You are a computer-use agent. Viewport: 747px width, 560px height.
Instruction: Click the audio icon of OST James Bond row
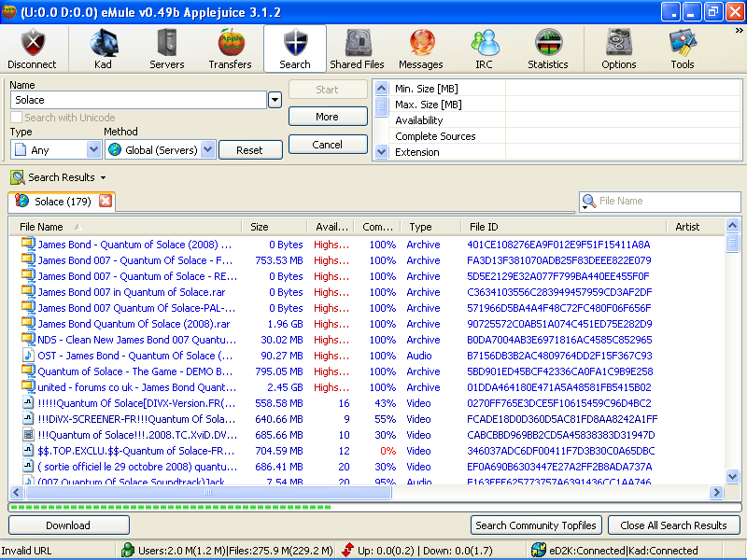(28, 356)
